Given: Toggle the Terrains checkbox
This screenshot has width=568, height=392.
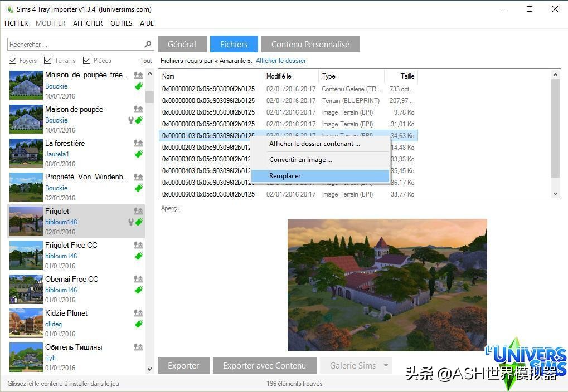Looking at the screenshot, I should click(x=47, y=61).
